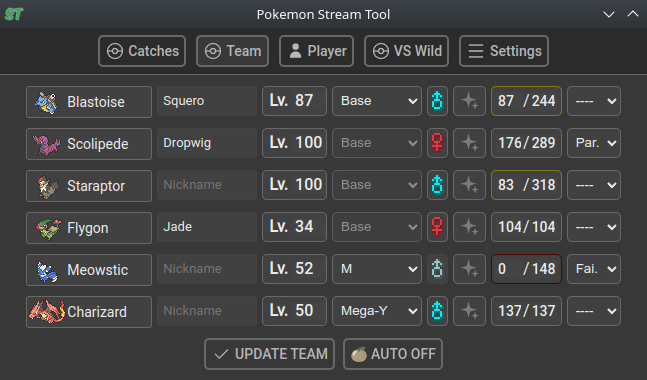Toggle shiny sparkle for Meowstic

click(x=470, y=269)
